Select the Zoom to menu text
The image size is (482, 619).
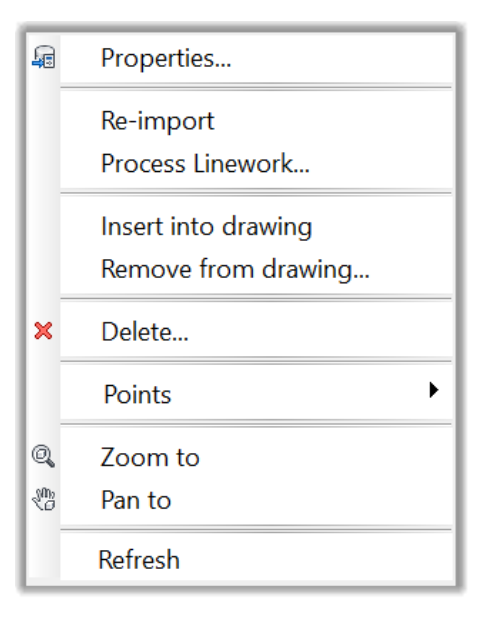point(150,457)
